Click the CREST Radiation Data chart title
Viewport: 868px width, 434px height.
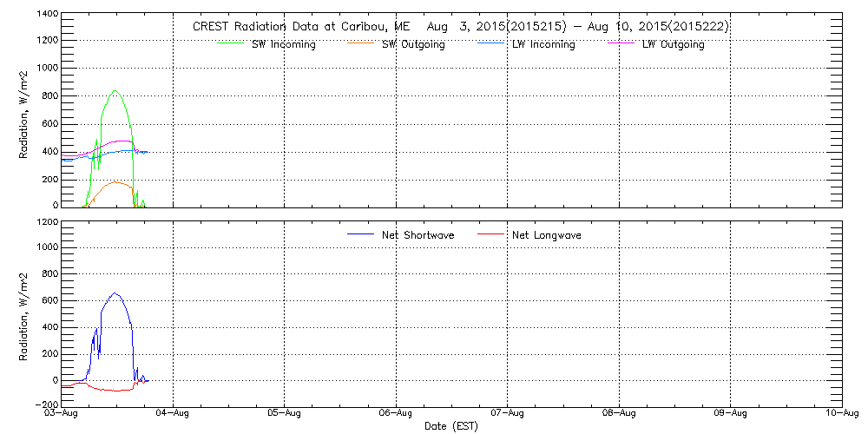click(x=460, y=27)
